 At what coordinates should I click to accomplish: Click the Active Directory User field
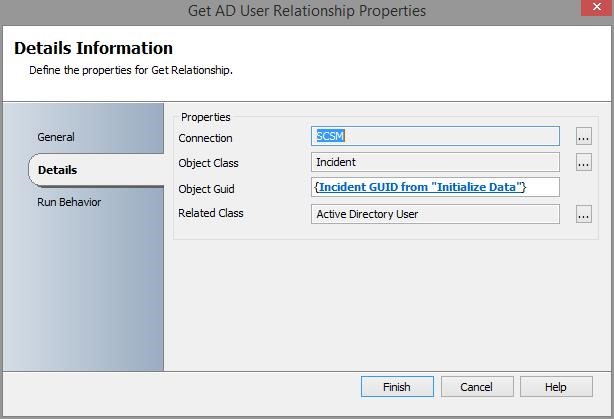point(435,213)
